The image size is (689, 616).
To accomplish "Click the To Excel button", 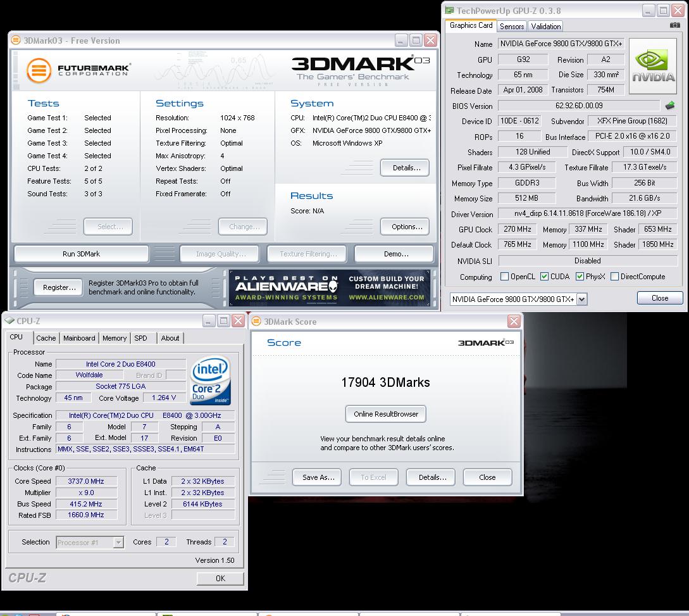I will [x=373, y=477].
